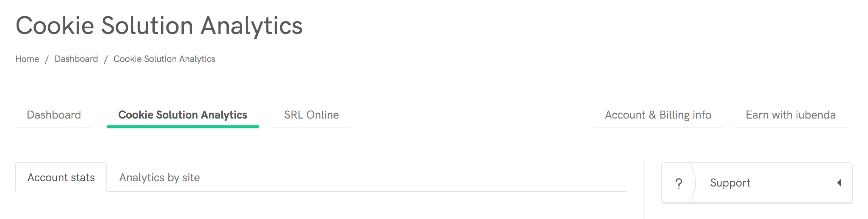
Task: Open Account & Billing info
Action: coord(658,115)
